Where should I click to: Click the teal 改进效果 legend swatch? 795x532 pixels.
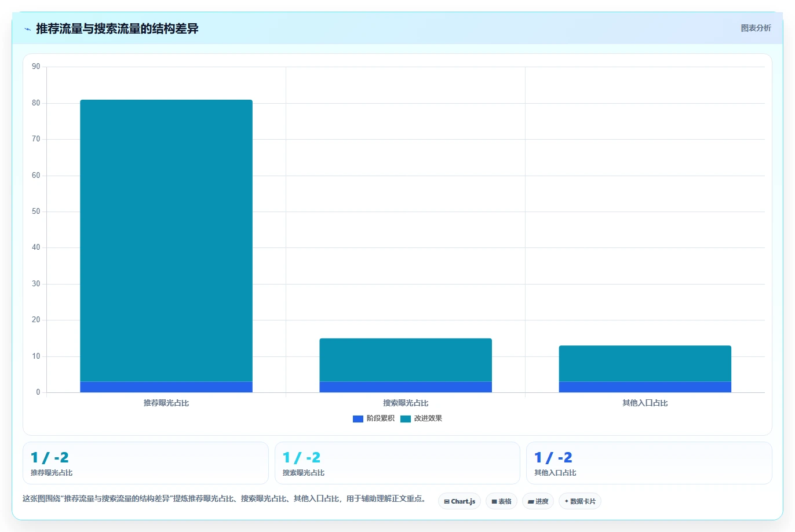coord(406,419)
